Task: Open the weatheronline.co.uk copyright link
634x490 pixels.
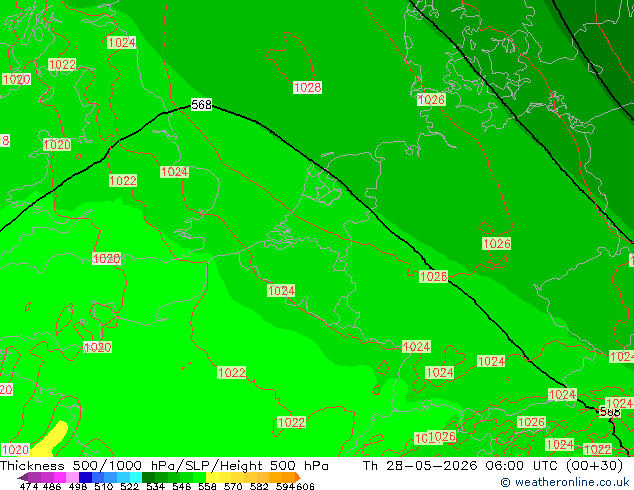Action: click(x=565, y=482)
